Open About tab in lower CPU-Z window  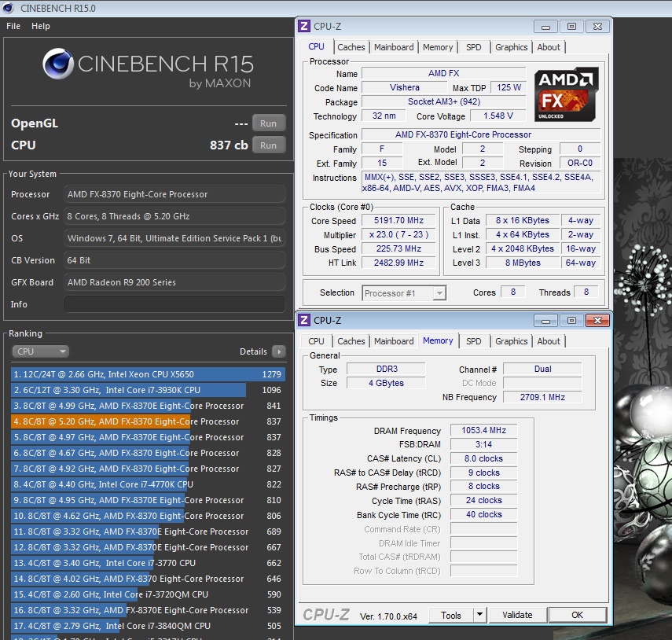click(549, 341)
